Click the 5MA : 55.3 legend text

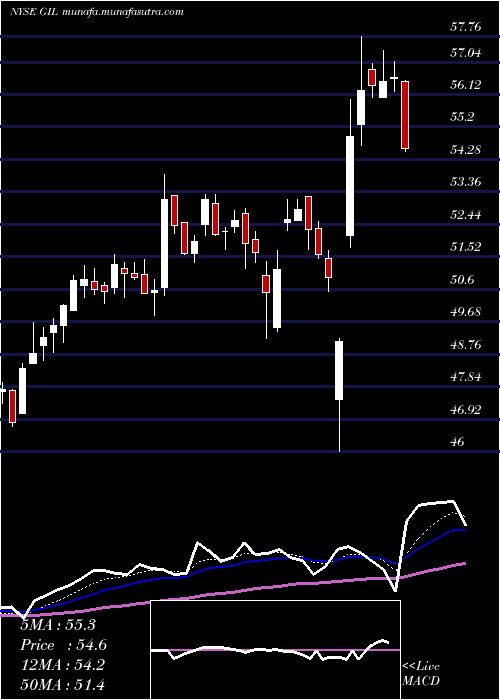tap(58, 625)
